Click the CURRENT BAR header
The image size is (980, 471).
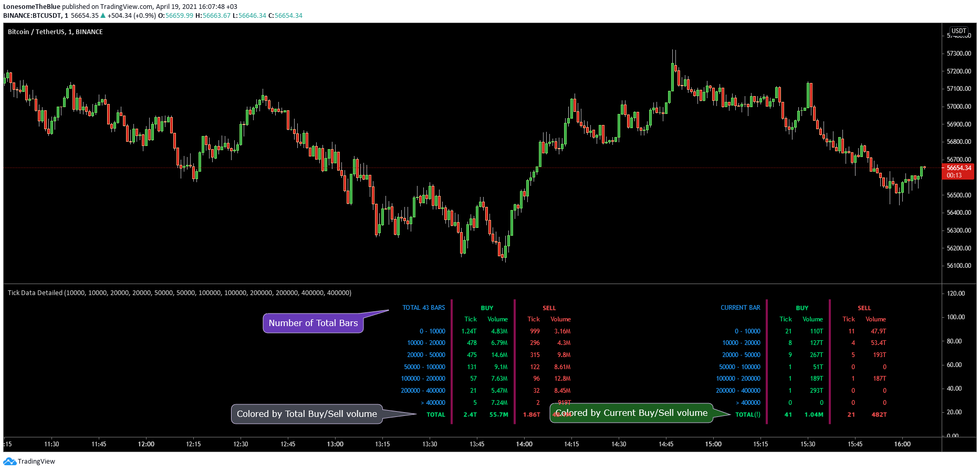740,308
